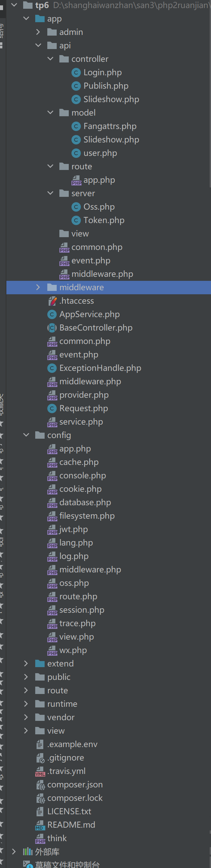211x868 pixels.
Task: Collapse the controller folder
Action: (x=50, y=59)
